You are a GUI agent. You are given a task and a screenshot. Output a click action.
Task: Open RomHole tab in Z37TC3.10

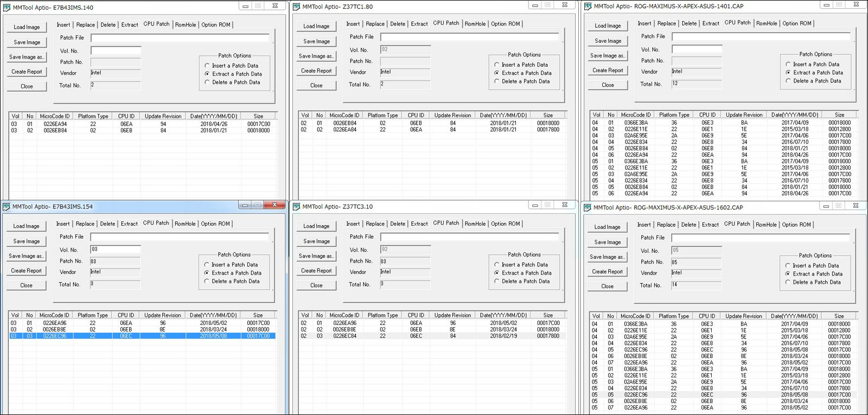click(475, 224)
